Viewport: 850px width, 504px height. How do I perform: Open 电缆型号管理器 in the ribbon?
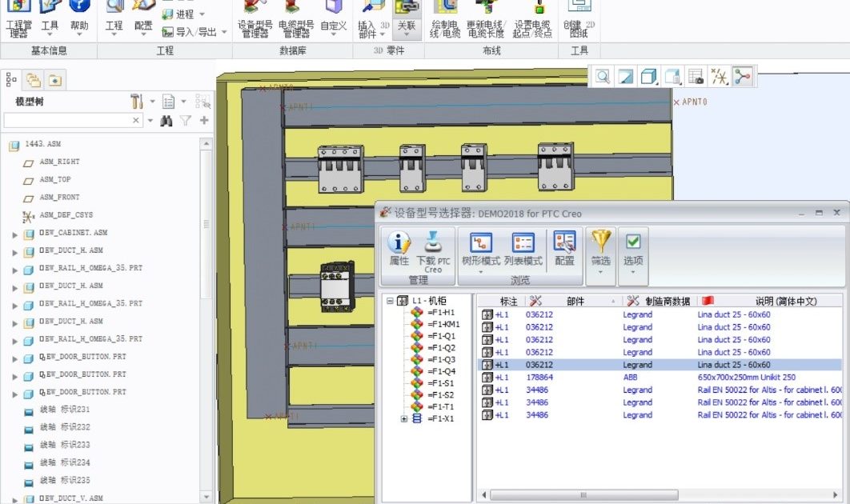(296, 20)
